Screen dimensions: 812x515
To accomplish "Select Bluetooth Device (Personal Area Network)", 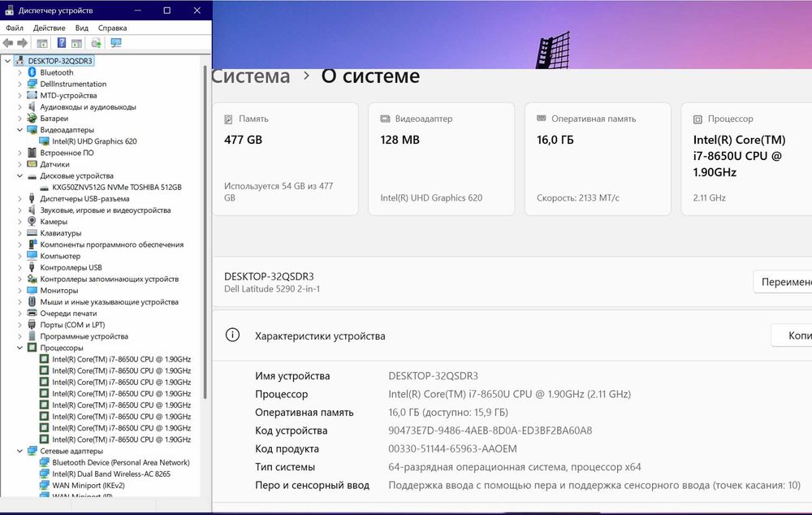I will point(121,462).
